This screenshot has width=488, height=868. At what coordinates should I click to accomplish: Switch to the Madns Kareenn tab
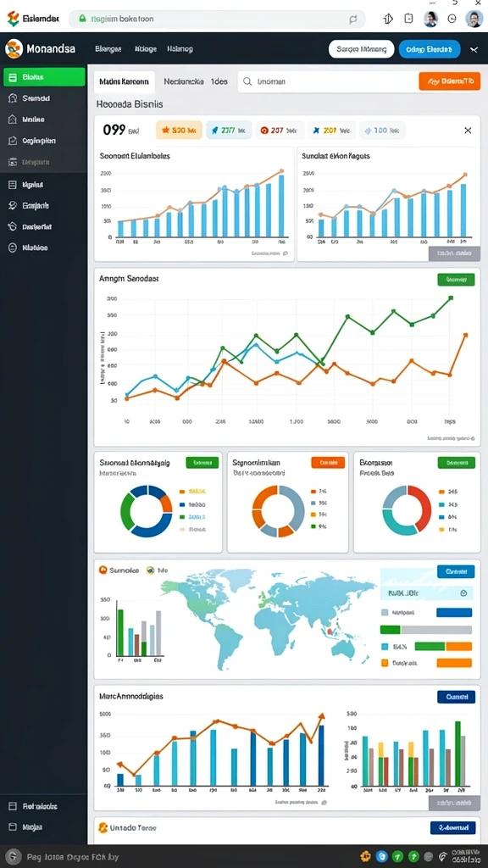[x=125, y=81]
